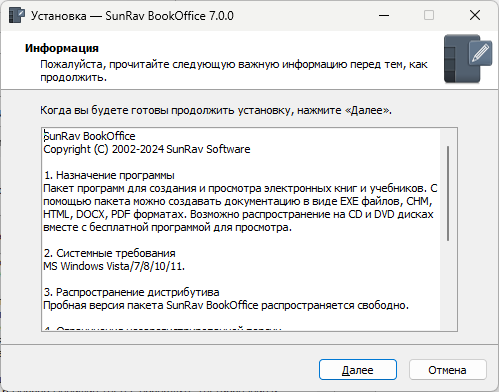
Task: Click the 'Информация' page heading
Action: 62,48
